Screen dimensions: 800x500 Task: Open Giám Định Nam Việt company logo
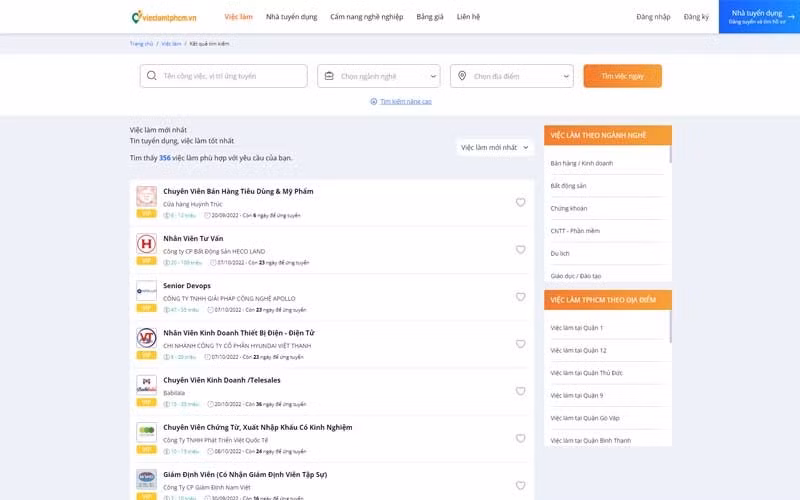(146, 480)
